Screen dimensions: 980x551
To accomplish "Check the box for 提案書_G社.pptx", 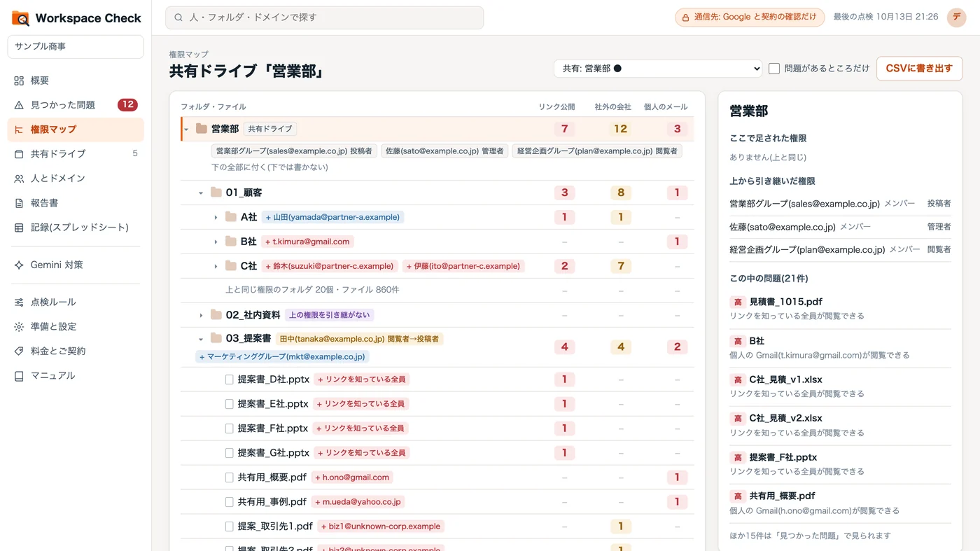I will [229, 453].
